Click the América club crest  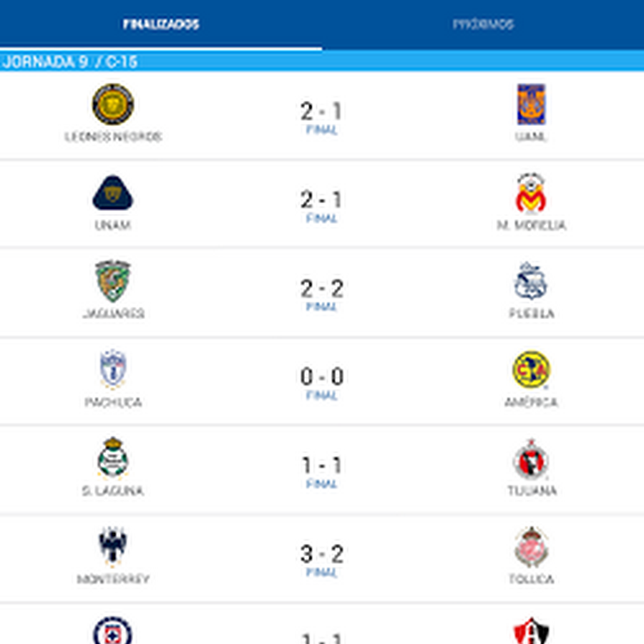coord(531,370)
